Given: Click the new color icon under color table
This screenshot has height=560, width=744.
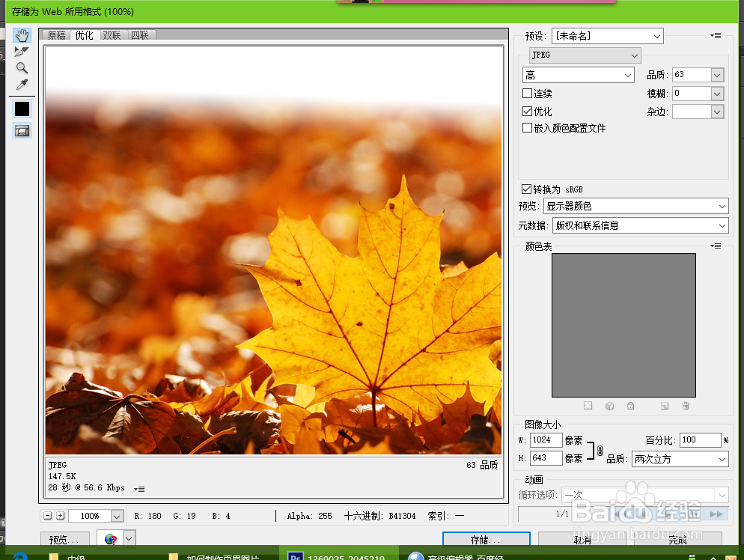Looking at the screenshot, I should click(x=665, y=405).
